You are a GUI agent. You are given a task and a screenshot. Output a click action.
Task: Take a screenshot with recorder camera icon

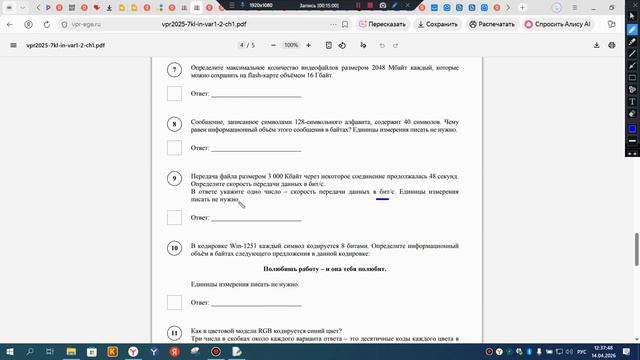point(383,5)
